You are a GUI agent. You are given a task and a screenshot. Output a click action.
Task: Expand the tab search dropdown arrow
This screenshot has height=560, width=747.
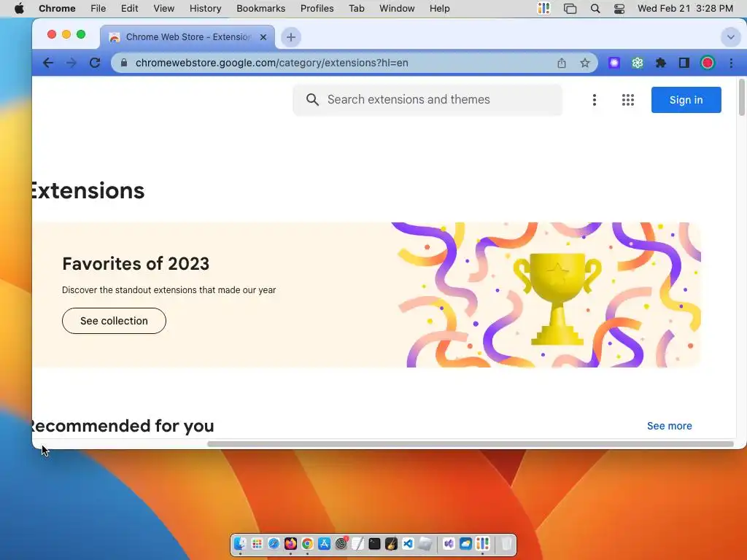730,37
